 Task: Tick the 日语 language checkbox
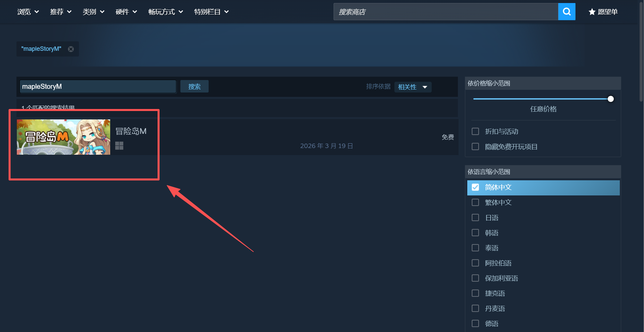[475, 218]
